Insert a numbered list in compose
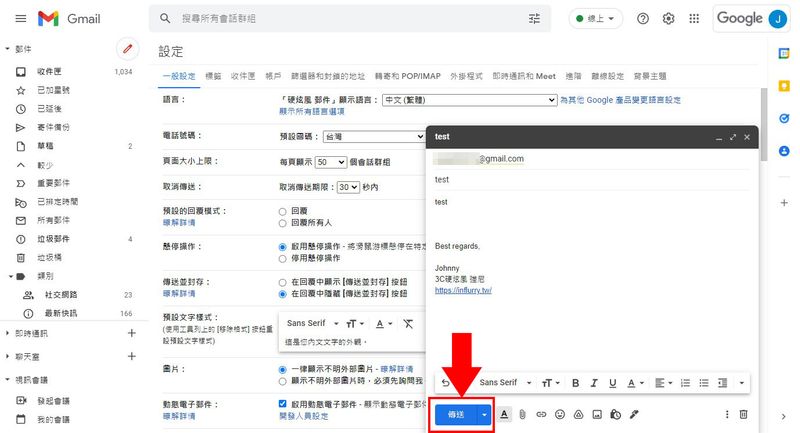Screen dimensions: 800x433 685,383
